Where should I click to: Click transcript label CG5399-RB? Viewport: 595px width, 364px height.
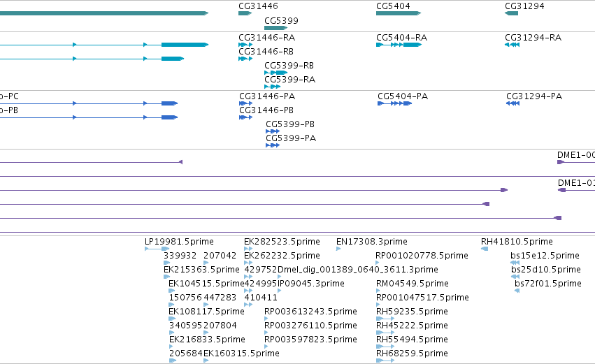coord(289,66)
